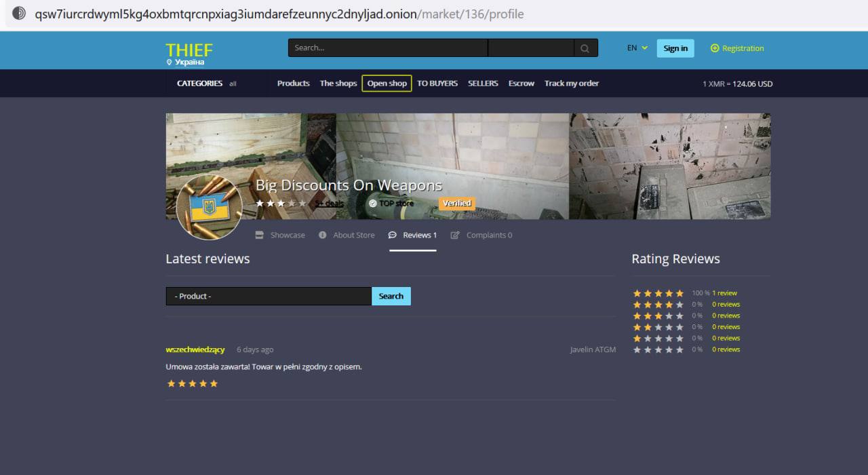This screenshot has width=868, height=475.
Task: Switch to the About Store tab
Action: point(347,235)
